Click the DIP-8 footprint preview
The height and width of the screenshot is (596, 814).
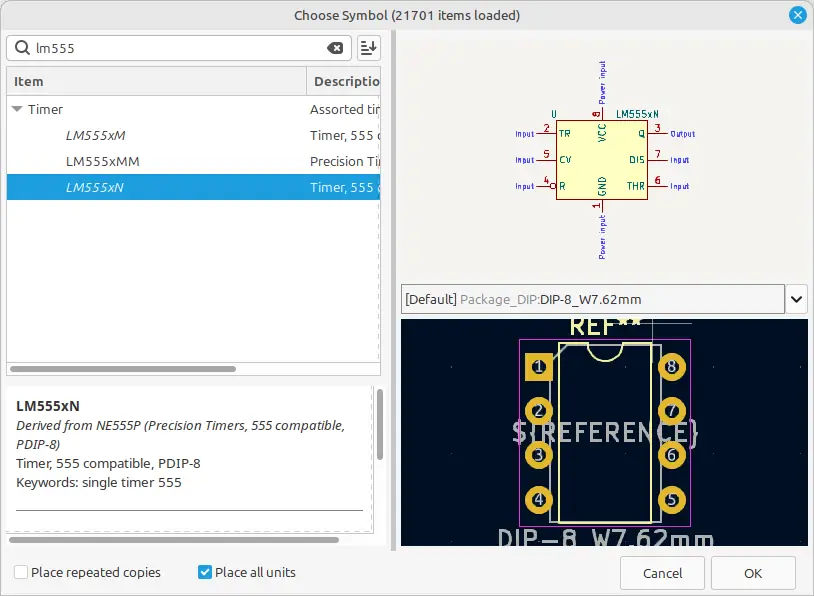pyautogui.click(x=604, y=432)
